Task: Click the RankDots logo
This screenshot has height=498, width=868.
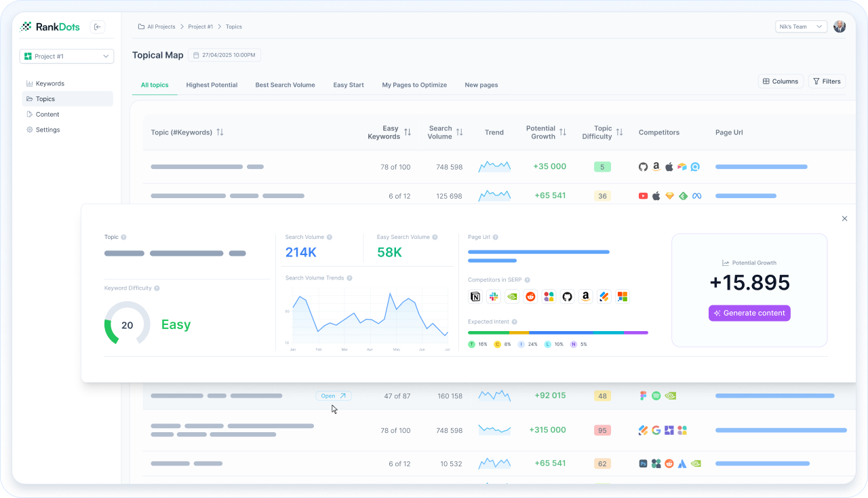Action: [x=50, y=27]
